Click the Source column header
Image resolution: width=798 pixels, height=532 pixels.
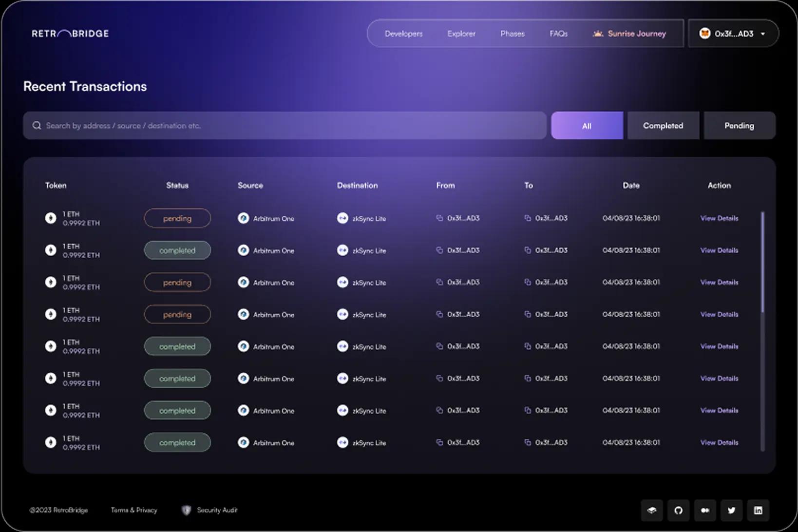point(250,185)
